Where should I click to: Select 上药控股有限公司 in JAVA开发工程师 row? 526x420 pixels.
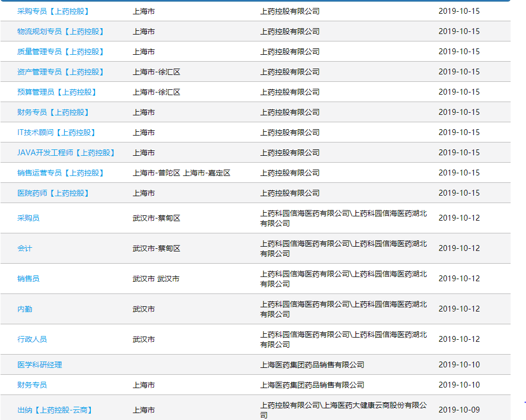pos(290,153)
